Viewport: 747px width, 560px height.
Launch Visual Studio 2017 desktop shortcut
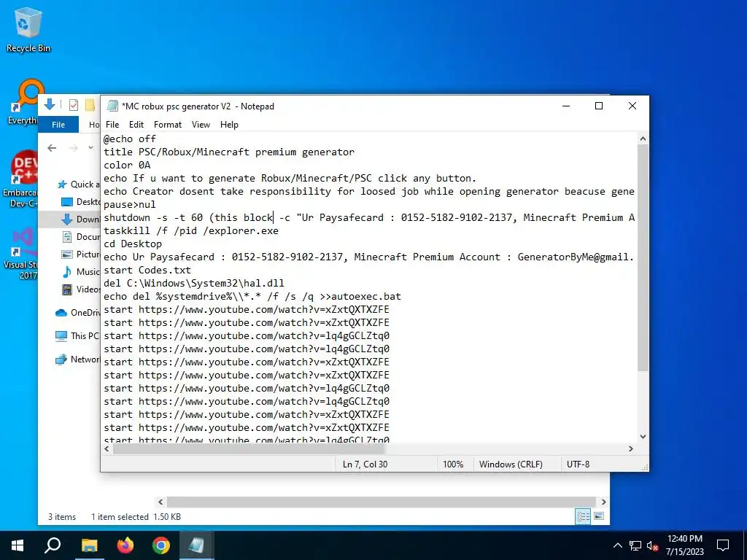(20, 253)
